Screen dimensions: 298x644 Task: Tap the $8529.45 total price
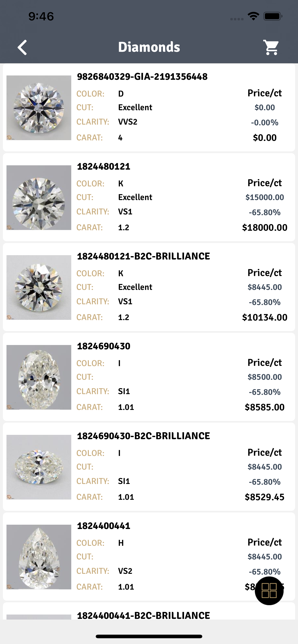(264, 497)
